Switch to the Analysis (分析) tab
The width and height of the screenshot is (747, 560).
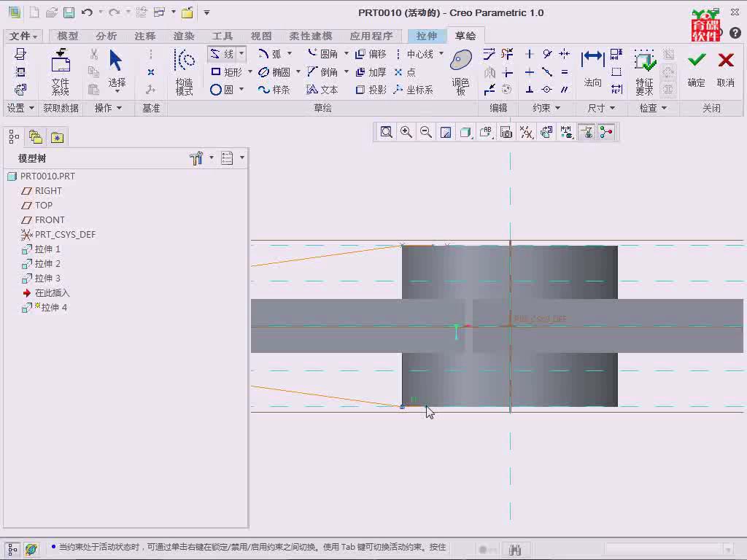coord(107,36)
